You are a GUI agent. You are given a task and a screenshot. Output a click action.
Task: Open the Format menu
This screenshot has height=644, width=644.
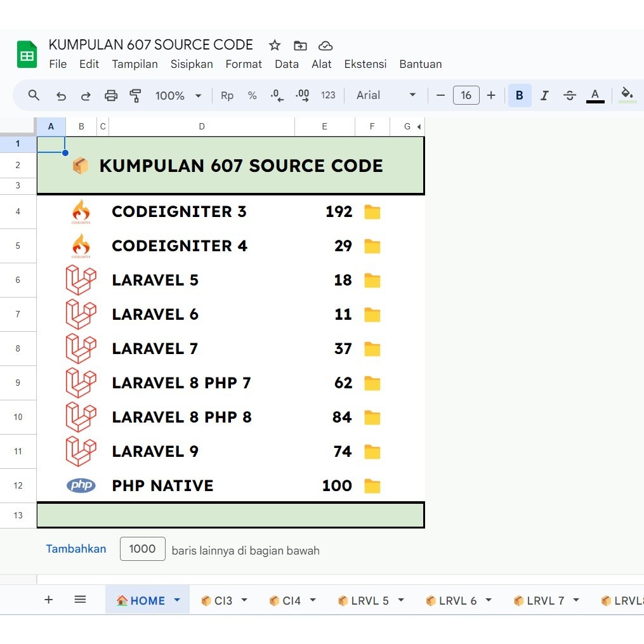(244, 64)
